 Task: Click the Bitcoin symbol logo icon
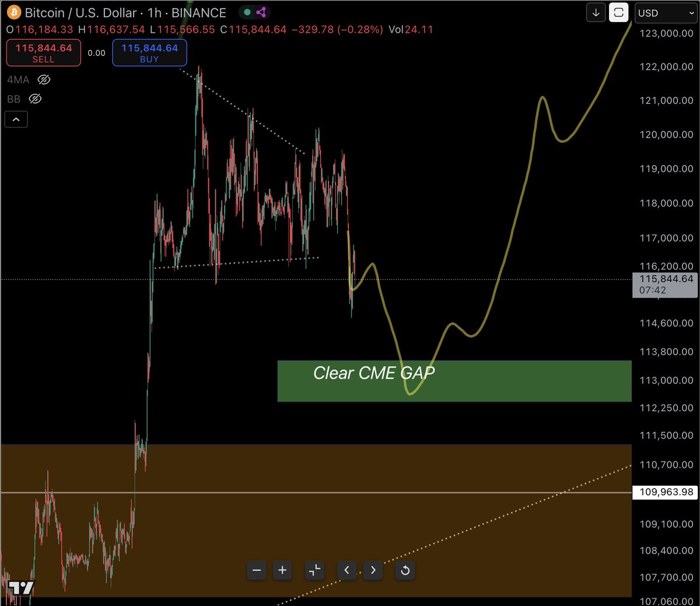[13, 12]
